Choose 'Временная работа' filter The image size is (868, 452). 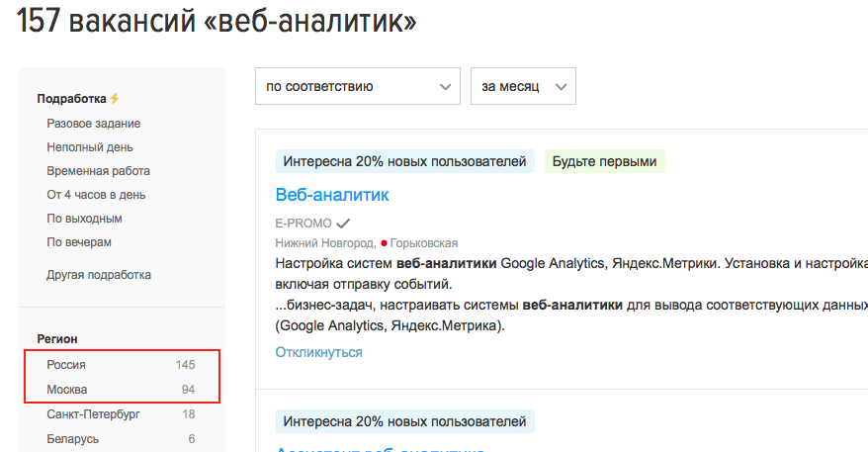pos(98,171)
